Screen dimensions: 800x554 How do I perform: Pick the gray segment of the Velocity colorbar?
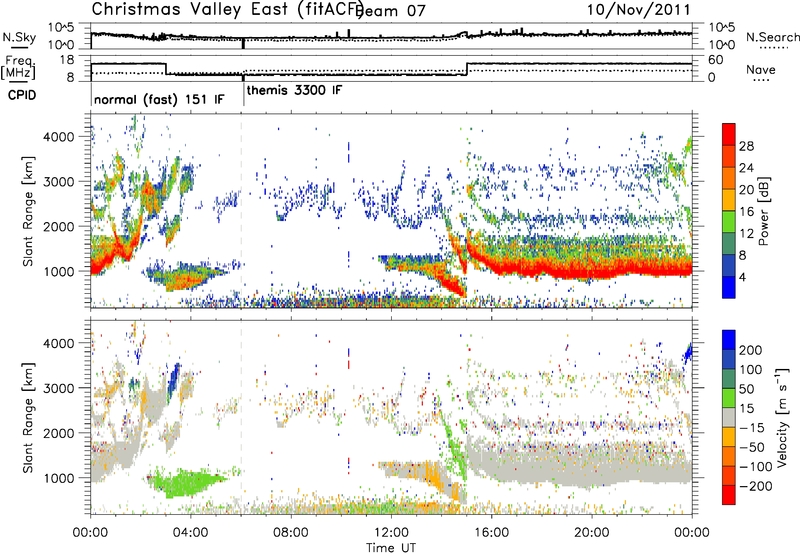tap(729, 418)
